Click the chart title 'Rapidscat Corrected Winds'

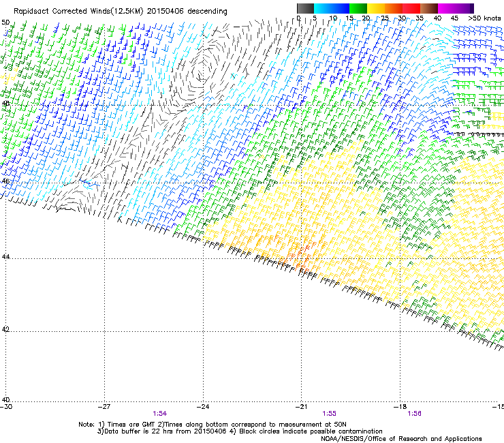tap(62, 12)
